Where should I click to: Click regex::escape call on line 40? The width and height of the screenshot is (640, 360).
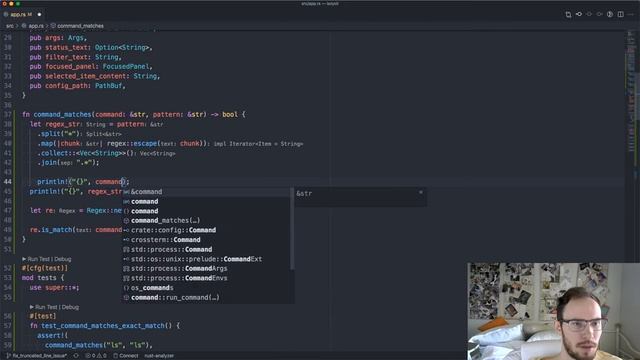tap(132, 144)
